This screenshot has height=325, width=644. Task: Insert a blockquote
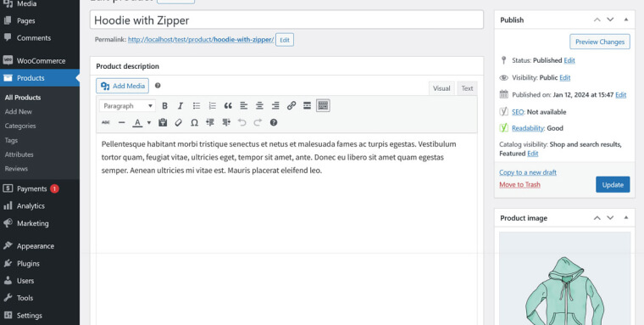228,106
